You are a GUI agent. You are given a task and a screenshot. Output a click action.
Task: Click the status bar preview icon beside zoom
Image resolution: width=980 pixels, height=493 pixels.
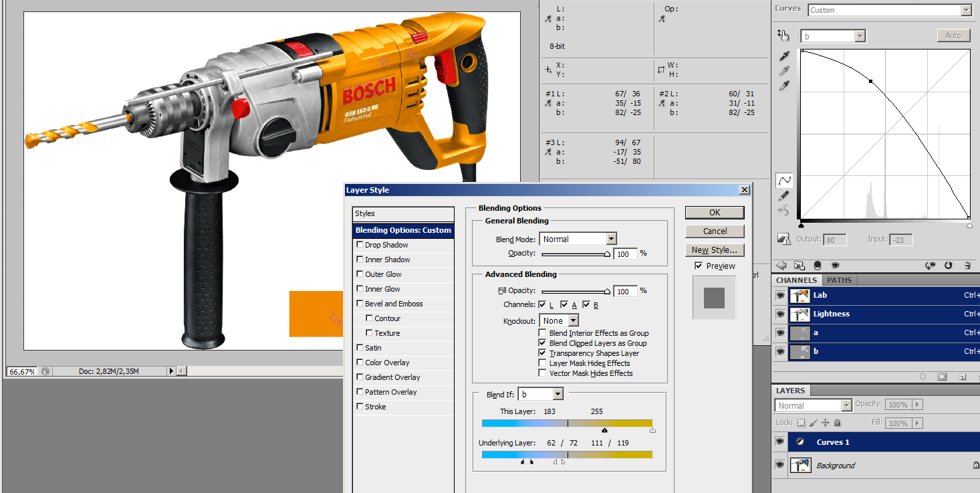45,371
